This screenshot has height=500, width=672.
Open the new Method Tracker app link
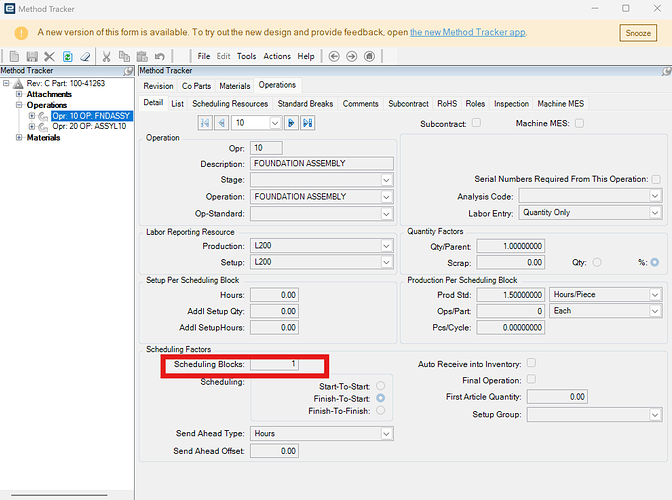click(x=467, y=32)
